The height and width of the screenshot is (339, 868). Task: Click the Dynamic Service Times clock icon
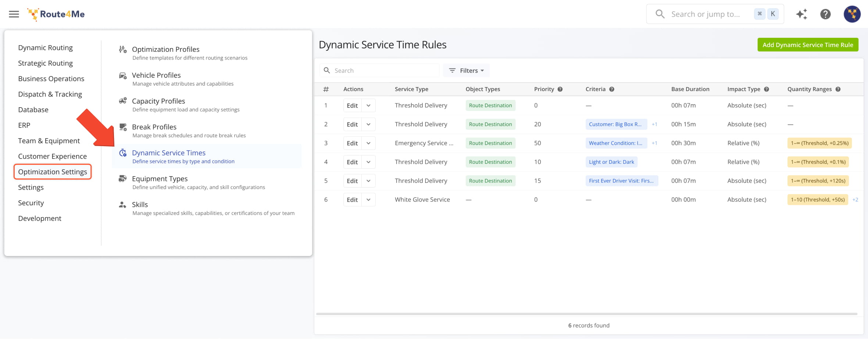pyautogui.click(x=123, y=153)
